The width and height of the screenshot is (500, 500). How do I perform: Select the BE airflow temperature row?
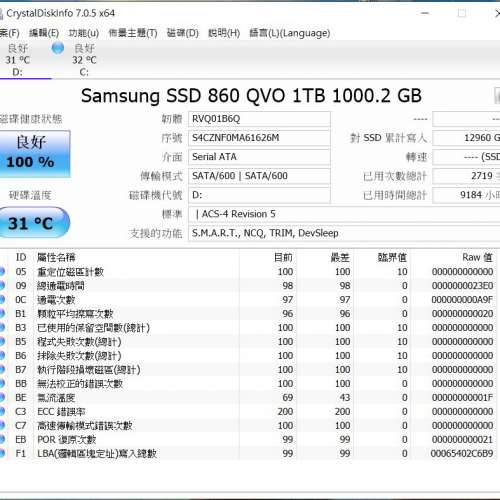(x=248, y=398)
